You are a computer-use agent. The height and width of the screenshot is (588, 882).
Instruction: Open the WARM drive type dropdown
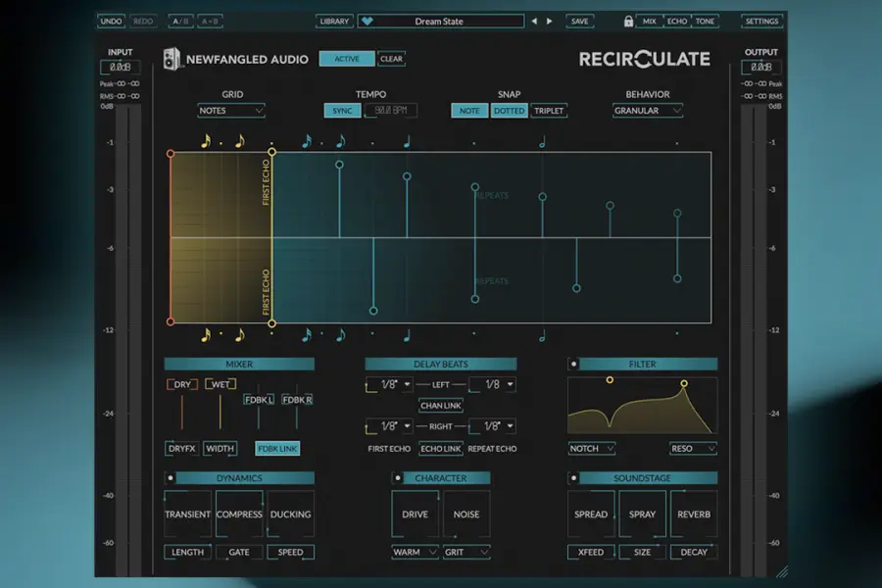click(x=415, y=552)
